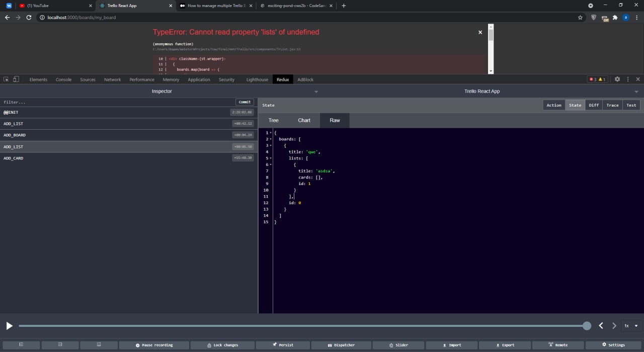
Task: Open the Sources panel tab
Action: coord(88,79)
